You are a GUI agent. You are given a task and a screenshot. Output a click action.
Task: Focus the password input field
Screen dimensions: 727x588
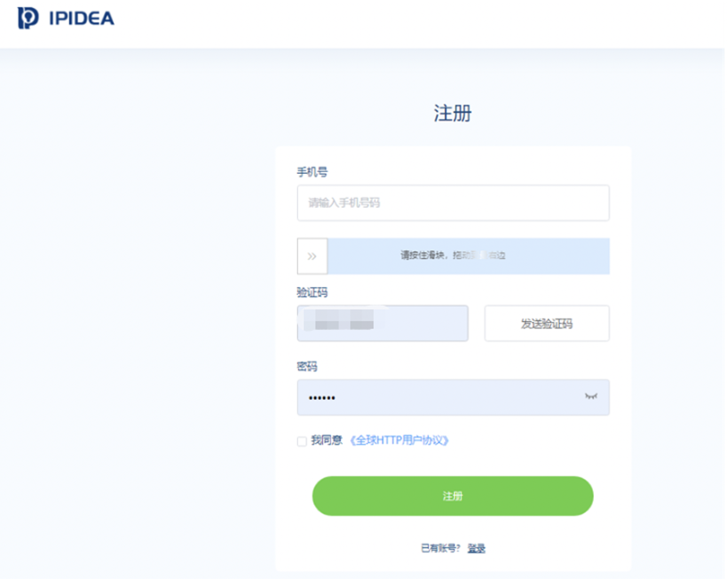tap(453, 398)
